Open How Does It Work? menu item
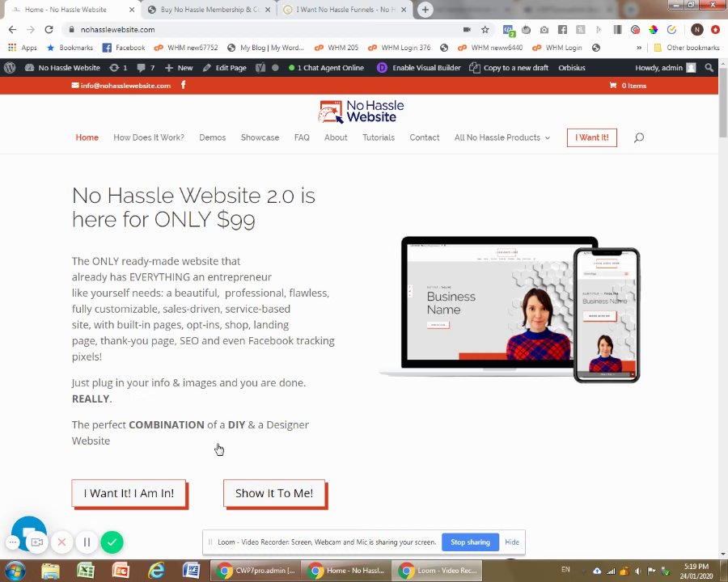The image size is (728, 582). click(x=149, y=137)
